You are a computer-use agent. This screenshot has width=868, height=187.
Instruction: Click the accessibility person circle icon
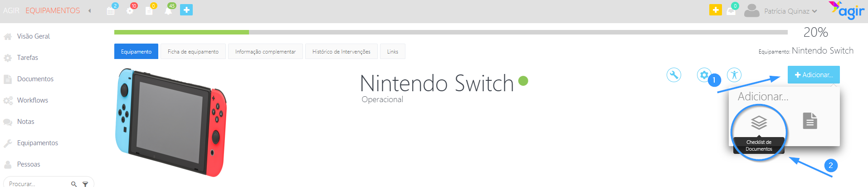click(x=734, y=75)
